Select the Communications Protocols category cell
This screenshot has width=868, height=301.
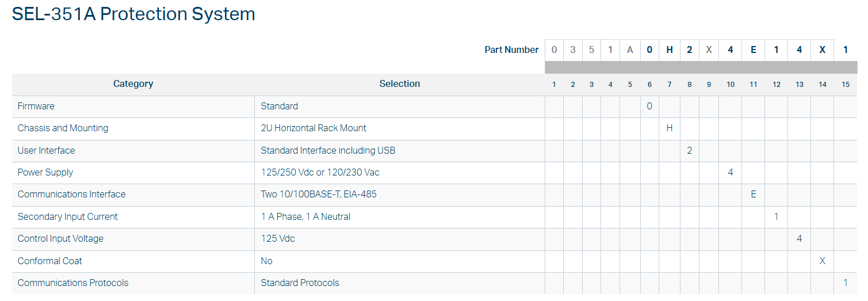click(133, 283)
